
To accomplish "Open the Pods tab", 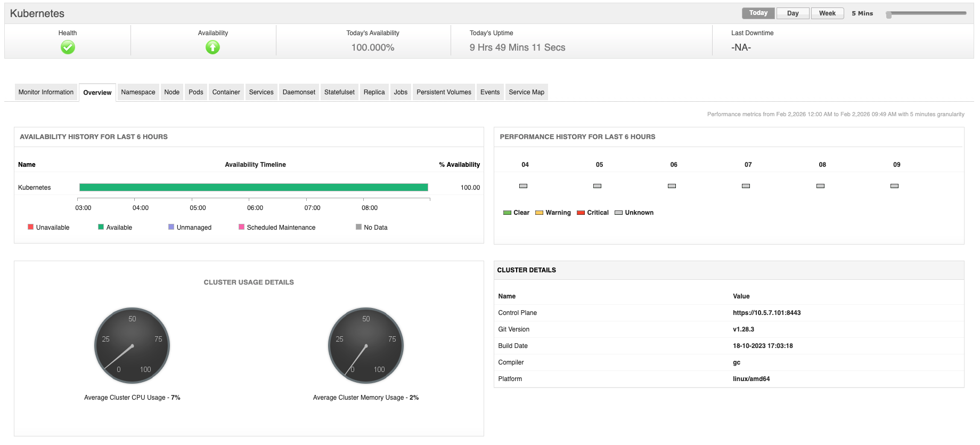I will tap(196, 92).
